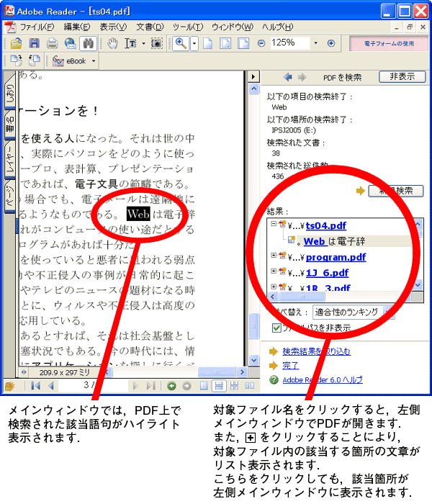Open the ページ pages tab

pyautogui.click(x=9, y=197)
